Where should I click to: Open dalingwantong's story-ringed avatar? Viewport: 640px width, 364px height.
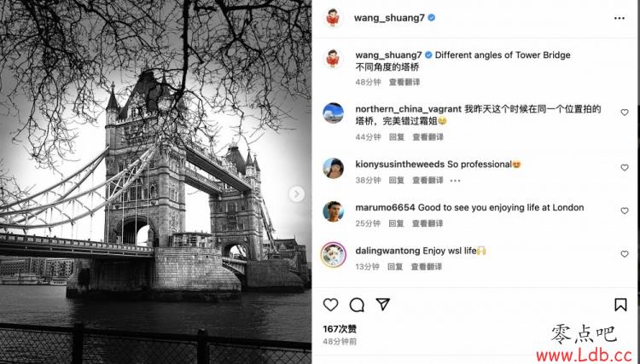pyautogui.click(x=334, y=255)
